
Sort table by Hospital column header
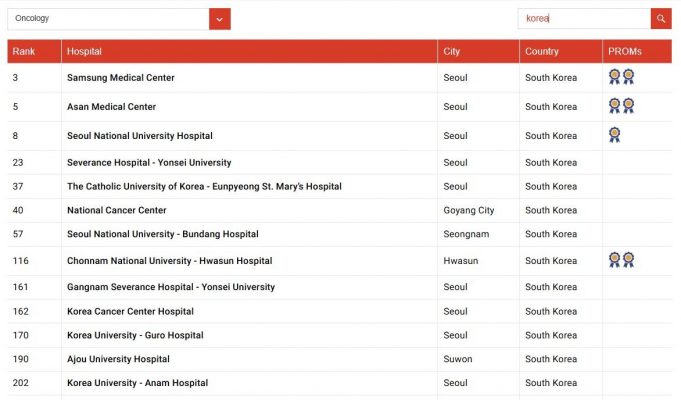pyautogui.click(x=84, y=51)
